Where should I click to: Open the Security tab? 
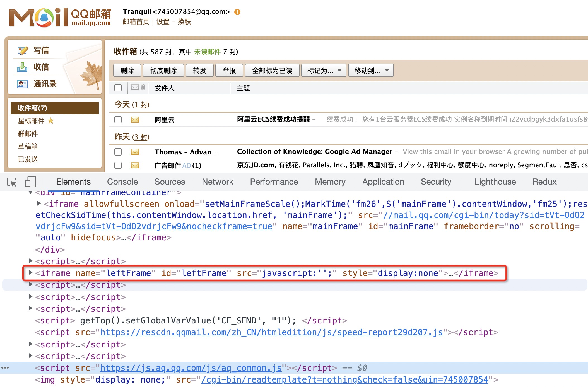coord(436,182)
